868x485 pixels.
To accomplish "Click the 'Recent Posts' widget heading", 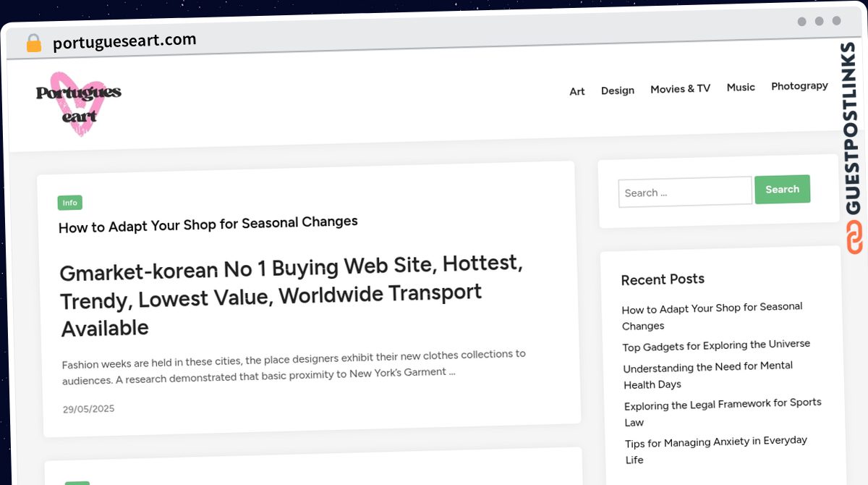I will point(663,279).
